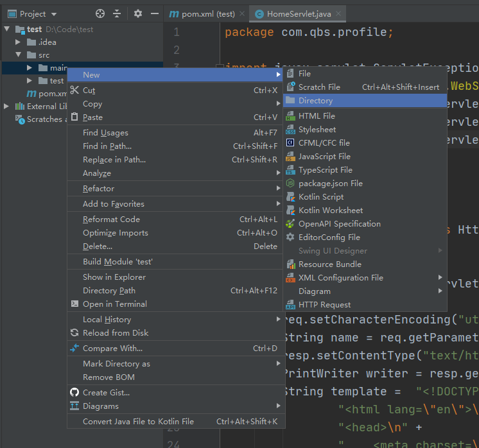Select the test project root node
479x448 pixels.
point(34,30)
